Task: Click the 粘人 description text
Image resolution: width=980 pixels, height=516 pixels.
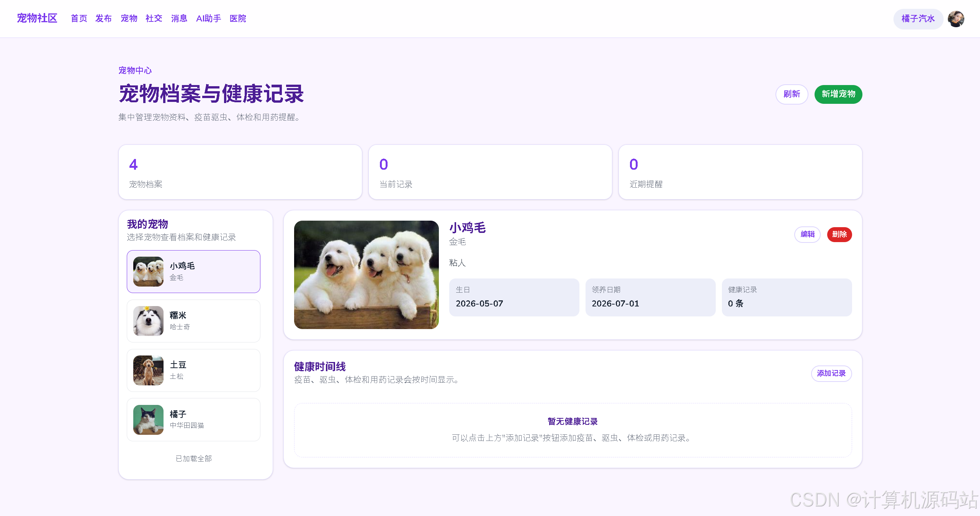Action: 457,263
